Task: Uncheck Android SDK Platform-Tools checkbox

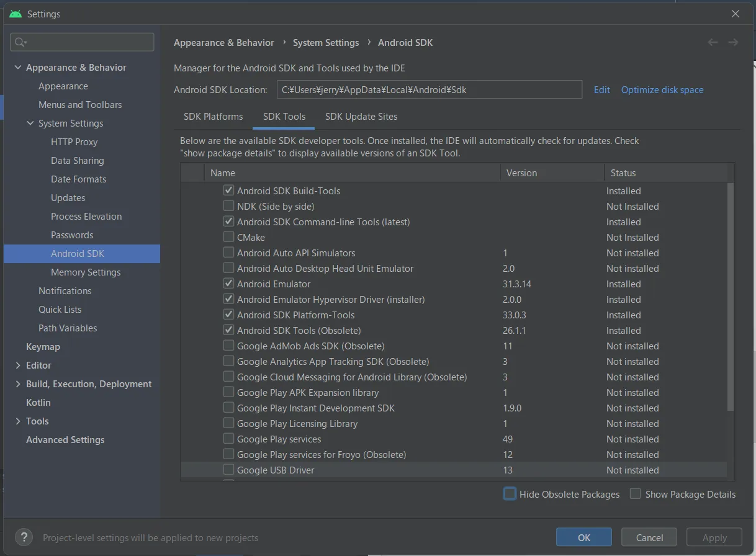Action: pos(228,315)
